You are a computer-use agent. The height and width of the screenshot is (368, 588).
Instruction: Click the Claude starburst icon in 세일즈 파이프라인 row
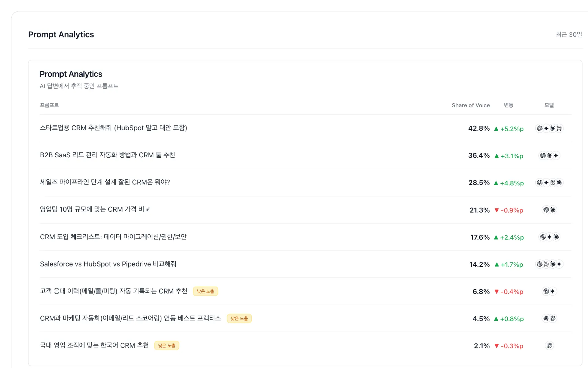click(x=559, y=183)
